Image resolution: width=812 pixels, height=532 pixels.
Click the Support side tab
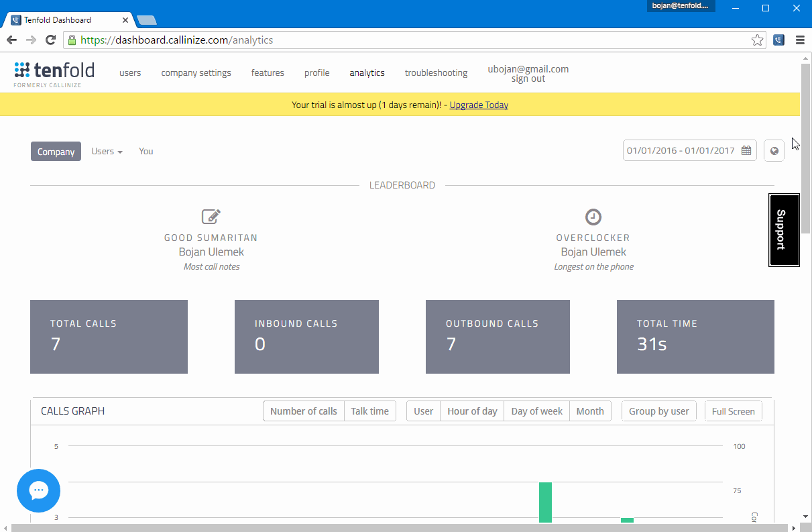783,230
